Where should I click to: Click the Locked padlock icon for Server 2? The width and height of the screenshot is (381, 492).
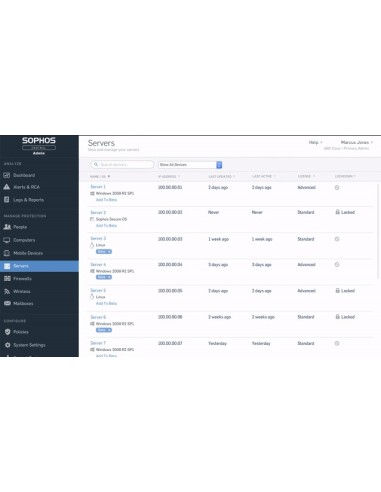click(x=337, y=212)
